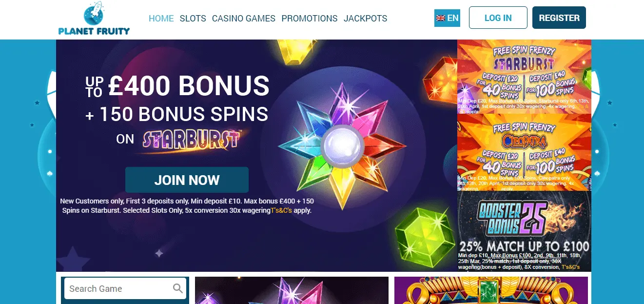This screenshot has width=644, height=304.
Task: Navigate to PROMOTIONS
Action: [x=310, y=19]
